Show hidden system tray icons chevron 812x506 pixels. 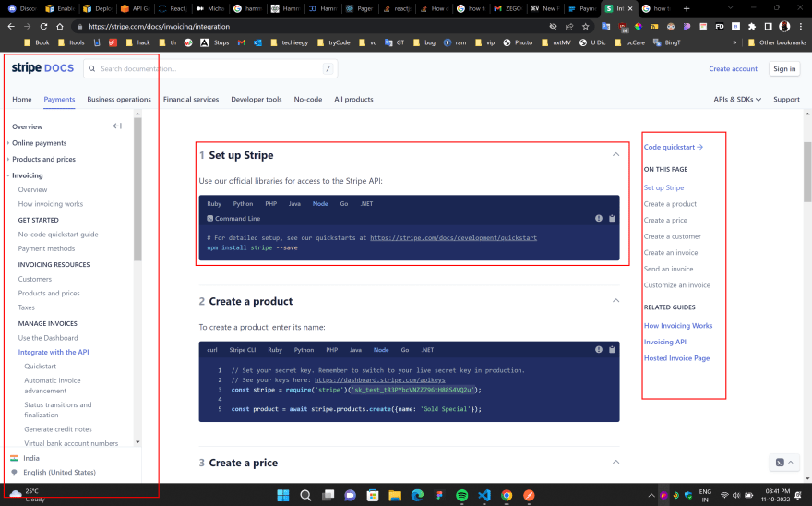click(651, 496)
